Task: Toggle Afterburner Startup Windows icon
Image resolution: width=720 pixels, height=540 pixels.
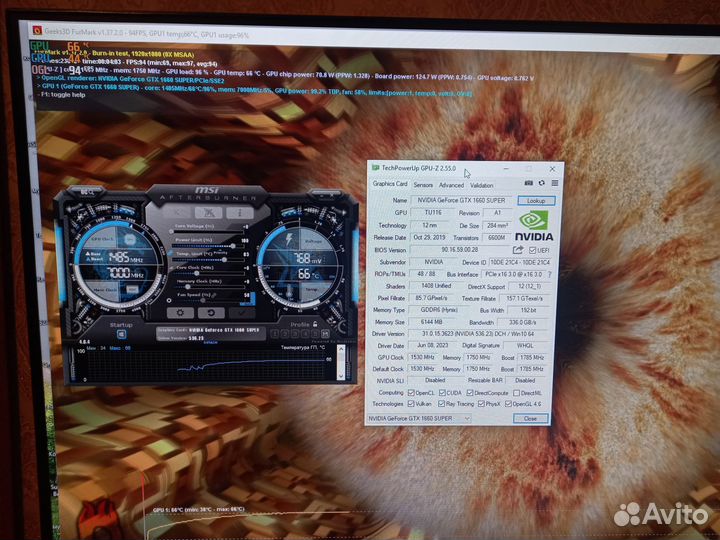Action: coord(121,335)
